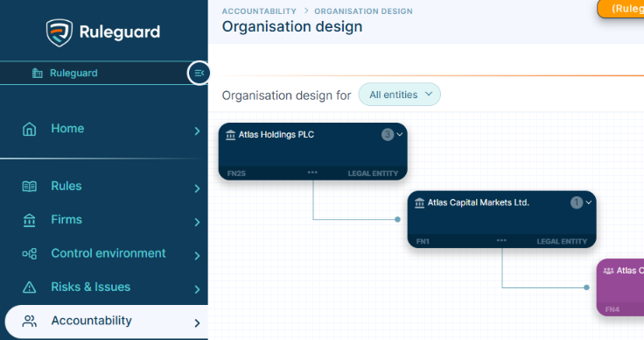Open the three-dot menu on Atlas Capital Markets Ltd.
644x340 pixels.
(x=501, y=240)
